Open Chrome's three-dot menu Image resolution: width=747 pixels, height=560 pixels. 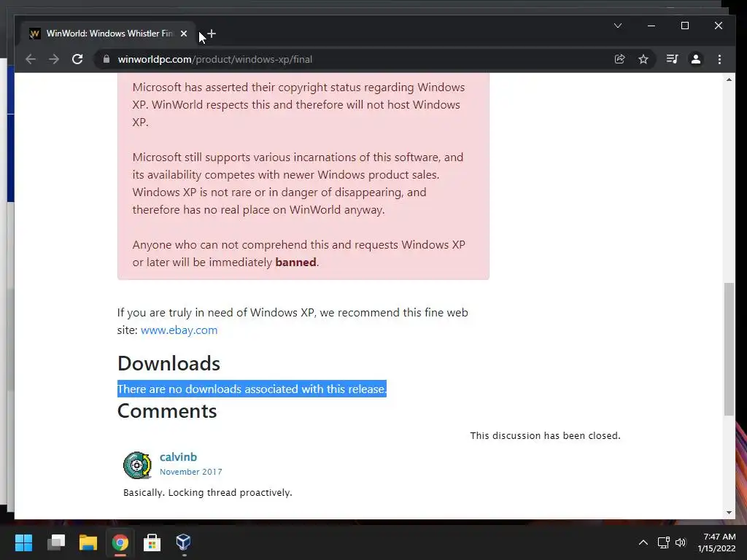[x=719, y=59]
